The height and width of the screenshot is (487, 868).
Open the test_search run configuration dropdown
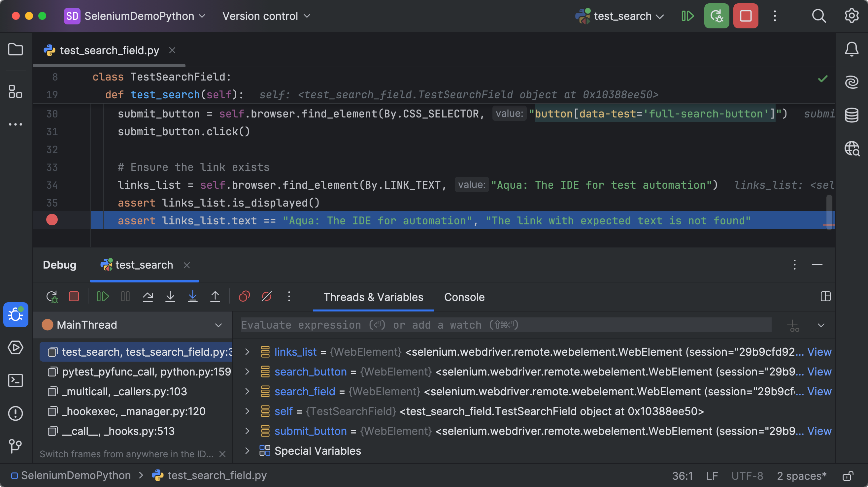(x=621, y=16)
